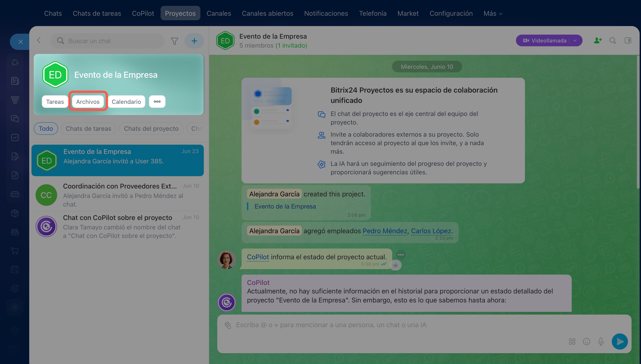Click the add member icon in chat header
641x364 pixels.
(598, 40)
